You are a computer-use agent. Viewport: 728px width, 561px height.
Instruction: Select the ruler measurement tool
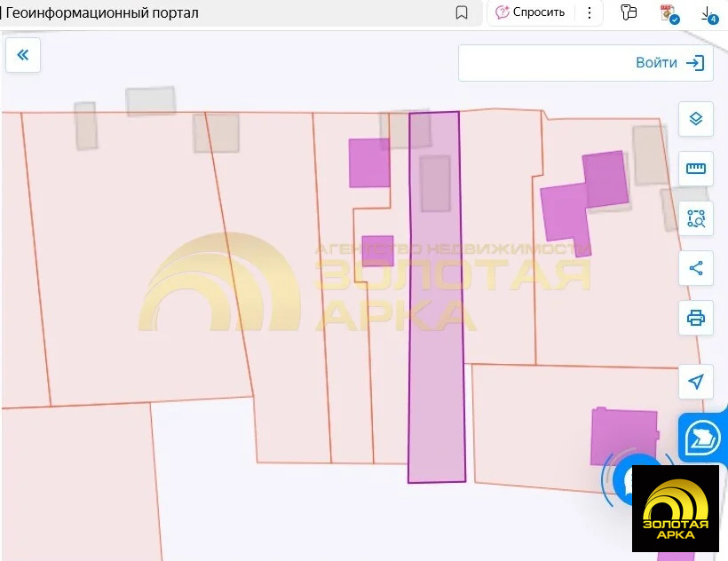[x=695, y=168]
